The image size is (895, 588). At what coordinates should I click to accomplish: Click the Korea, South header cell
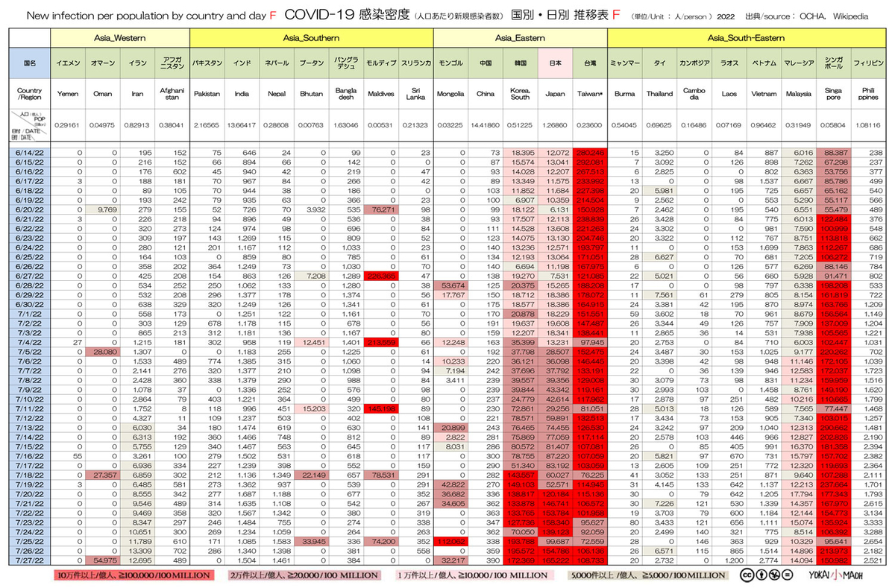521,95
